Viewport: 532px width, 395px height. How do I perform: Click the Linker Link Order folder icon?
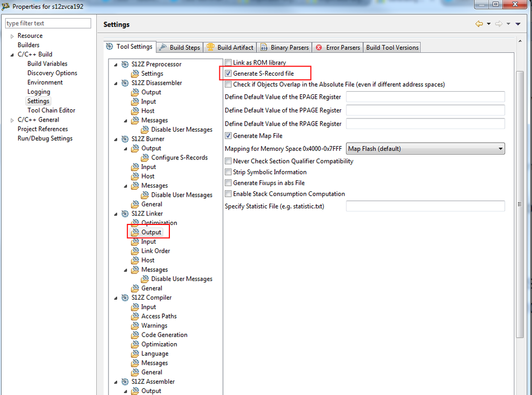pos(135,251)
